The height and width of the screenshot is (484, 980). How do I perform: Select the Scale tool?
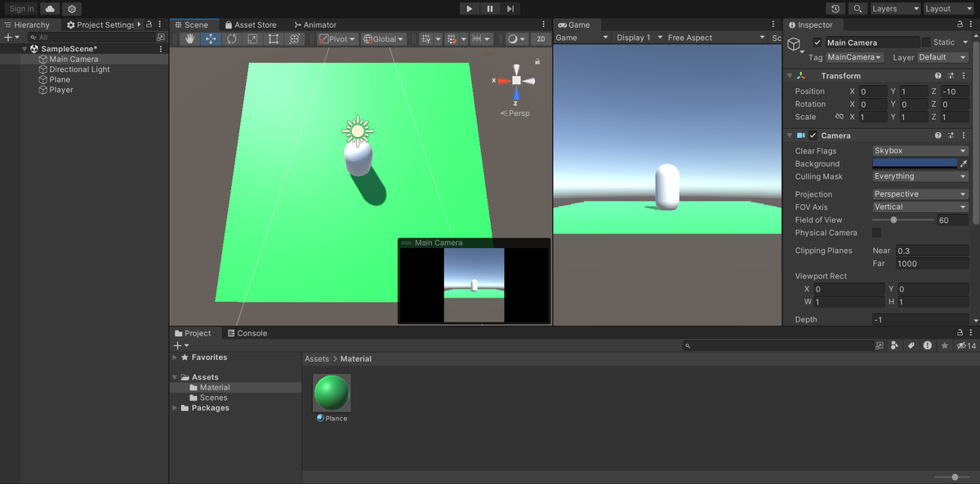[252, 39]
